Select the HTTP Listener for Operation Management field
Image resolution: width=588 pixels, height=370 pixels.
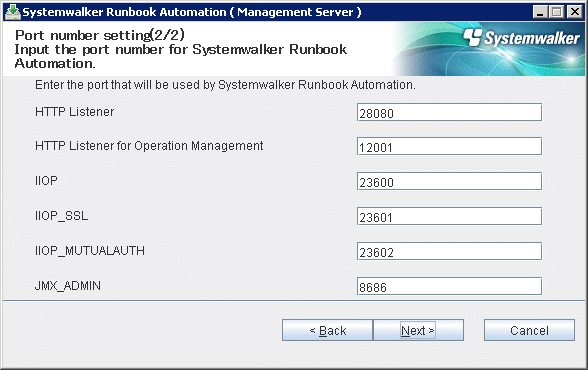449,146
